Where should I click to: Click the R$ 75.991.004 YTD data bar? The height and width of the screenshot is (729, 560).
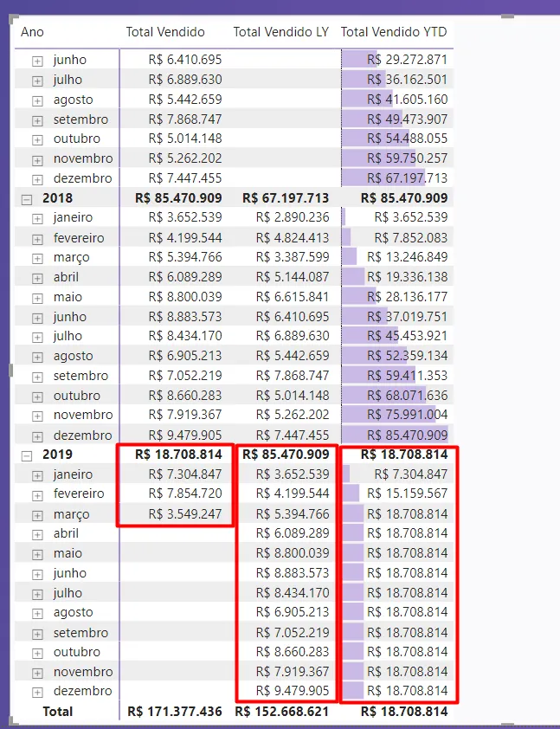(396, 415)
